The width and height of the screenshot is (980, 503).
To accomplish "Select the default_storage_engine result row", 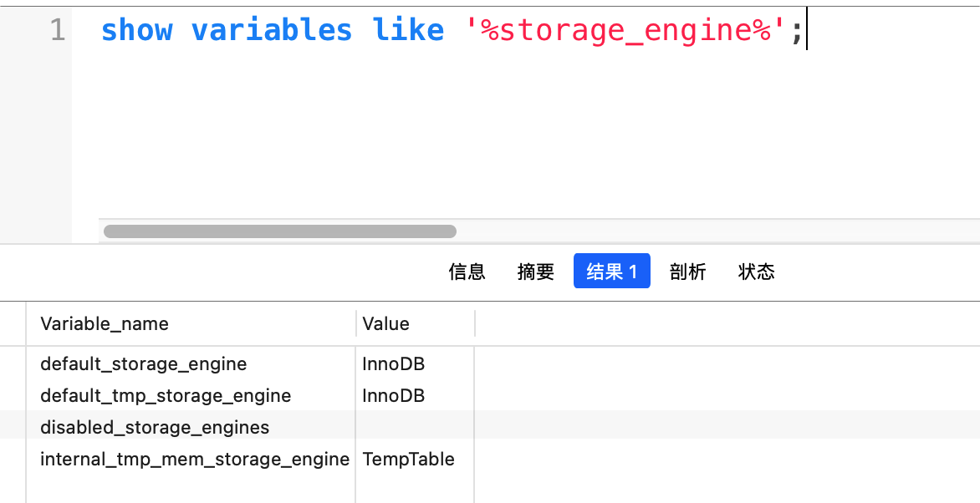I will (142, 363).
